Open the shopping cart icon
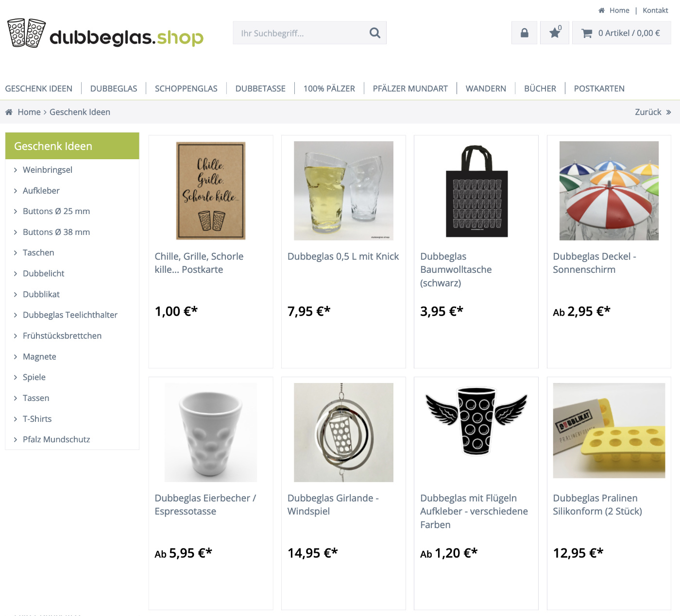The image size is (680, 616). 587,33
